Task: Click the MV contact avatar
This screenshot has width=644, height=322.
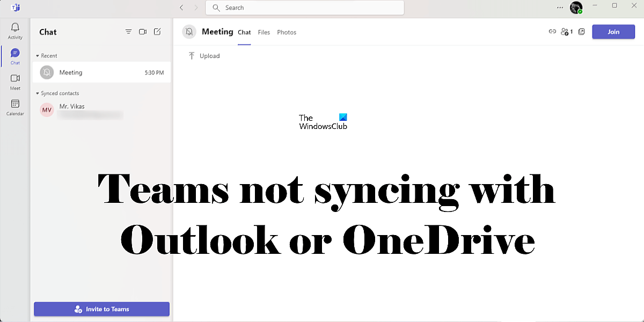Action: click(47, 110)
